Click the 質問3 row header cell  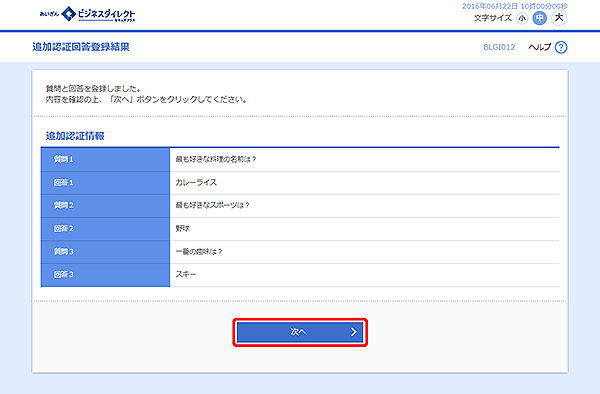click(x=105, y=252)
